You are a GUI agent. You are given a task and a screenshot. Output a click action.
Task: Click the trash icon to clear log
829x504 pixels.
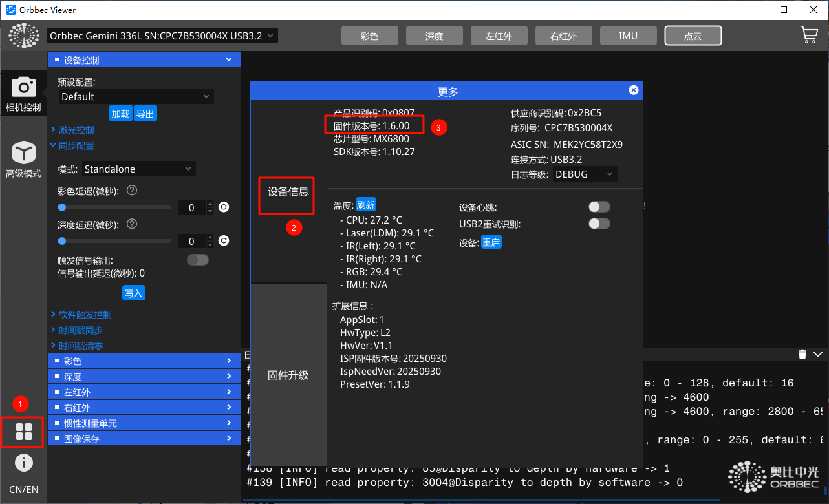[802, 354]
